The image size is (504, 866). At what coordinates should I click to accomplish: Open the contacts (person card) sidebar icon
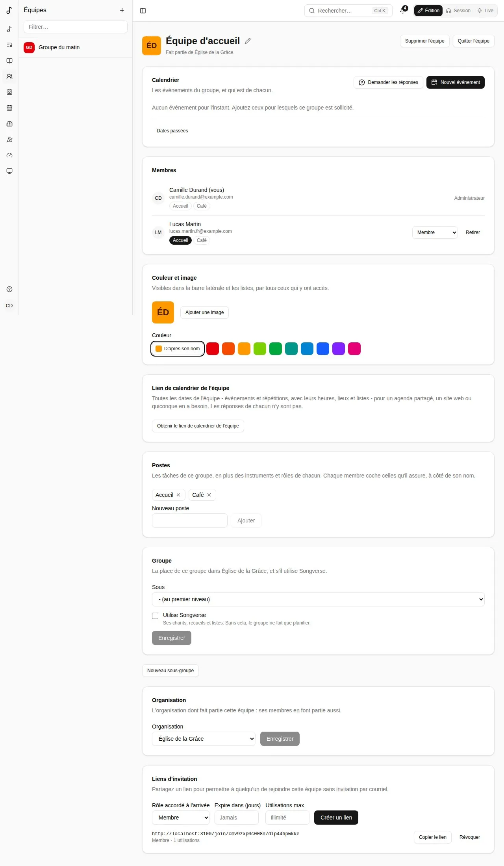click(9, 92)
